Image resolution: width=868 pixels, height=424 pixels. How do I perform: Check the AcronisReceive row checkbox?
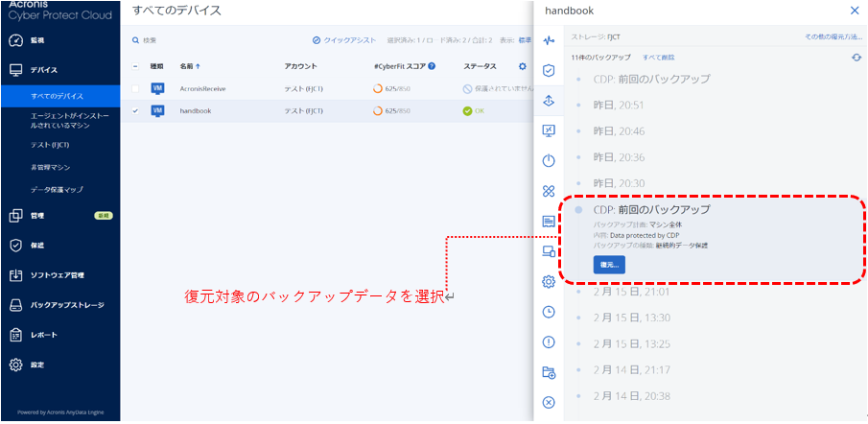point(135,88)
